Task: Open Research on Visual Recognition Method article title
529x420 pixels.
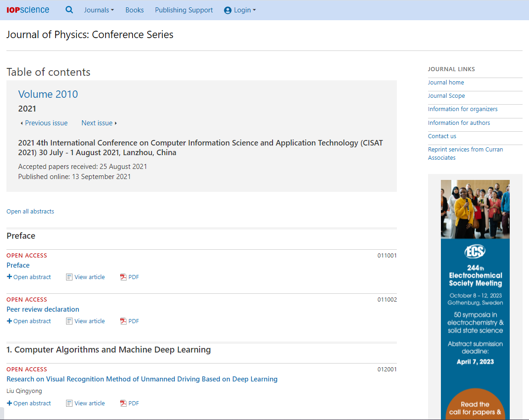Action: tap(142, 379)
